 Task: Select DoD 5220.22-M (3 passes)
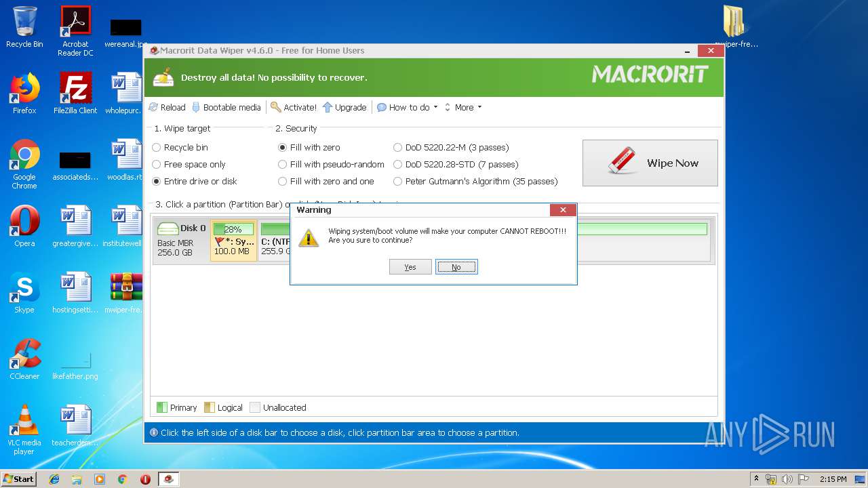[451, 147]
